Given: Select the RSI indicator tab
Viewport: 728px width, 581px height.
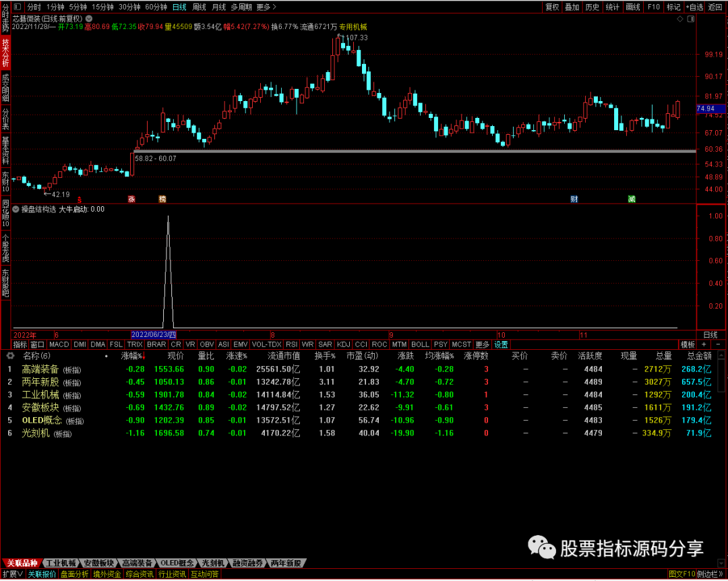Looking at the screenshot, I should [292, 344].
